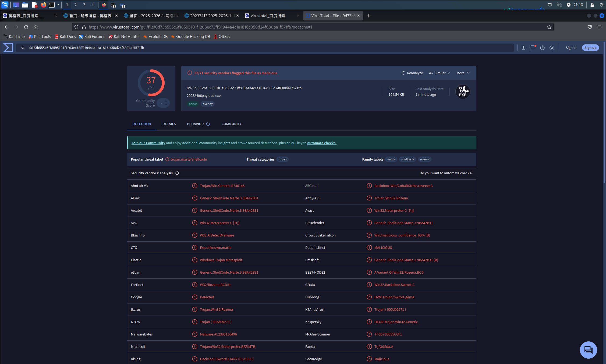
Task: Click the browser reload icon
Action: [26, 27]
